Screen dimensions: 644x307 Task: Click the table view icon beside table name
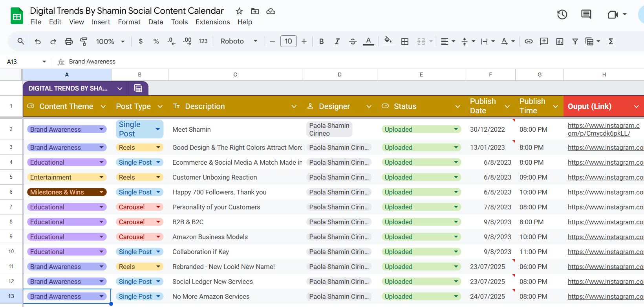point(138,88)
